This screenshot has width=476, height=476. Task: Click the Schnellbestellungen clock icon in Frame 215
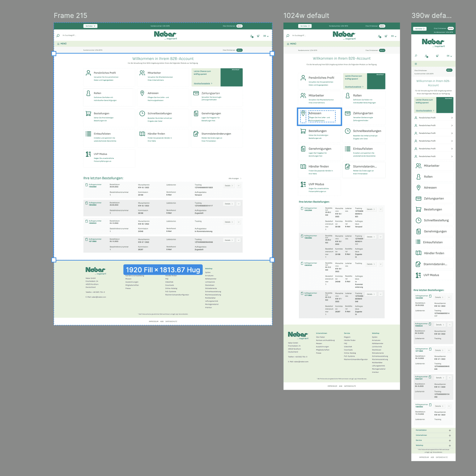coord(142,113)
